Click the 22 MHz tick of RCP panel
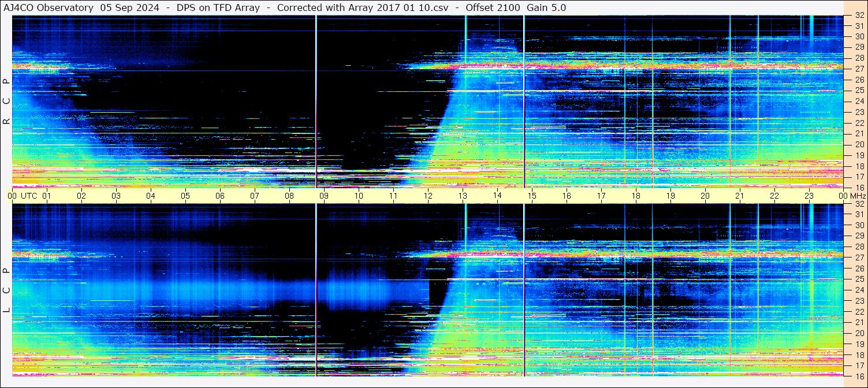This screenshot has width=868, height=388. tap(859, 123)
